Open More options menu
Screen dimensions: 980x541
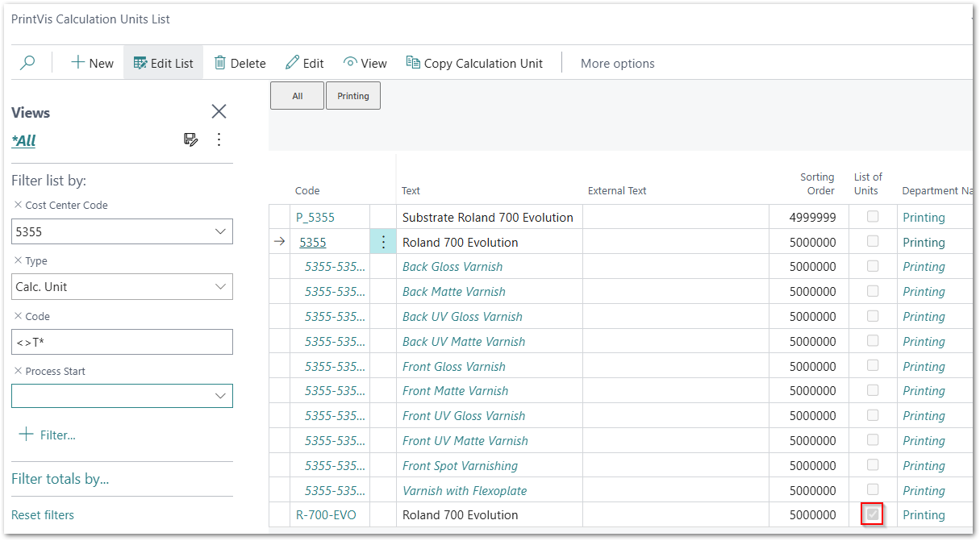(617, 63)
